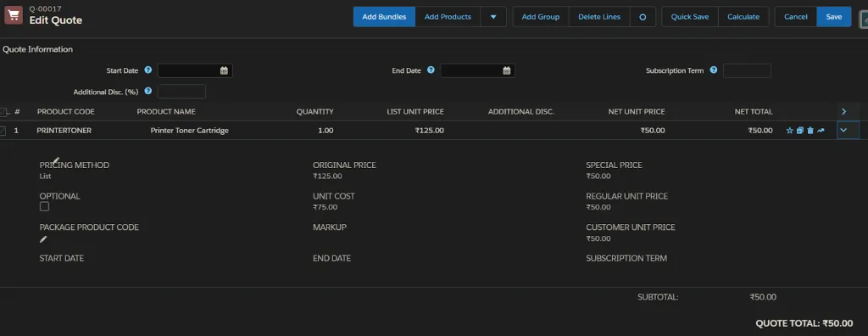Click the Q-00017 quote number

pos(46,8)
